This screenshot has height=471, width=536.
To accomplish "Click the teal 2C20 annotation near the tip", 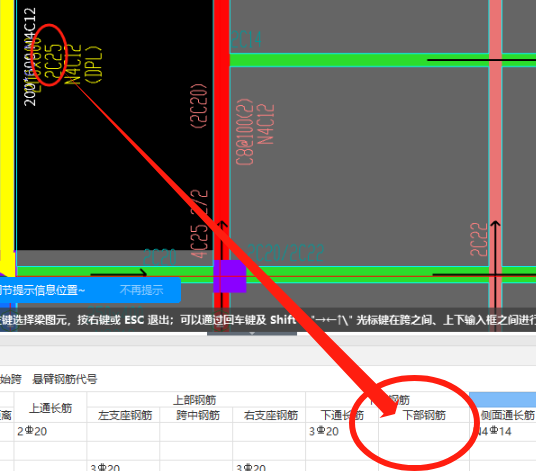I will tap(159, 258).
